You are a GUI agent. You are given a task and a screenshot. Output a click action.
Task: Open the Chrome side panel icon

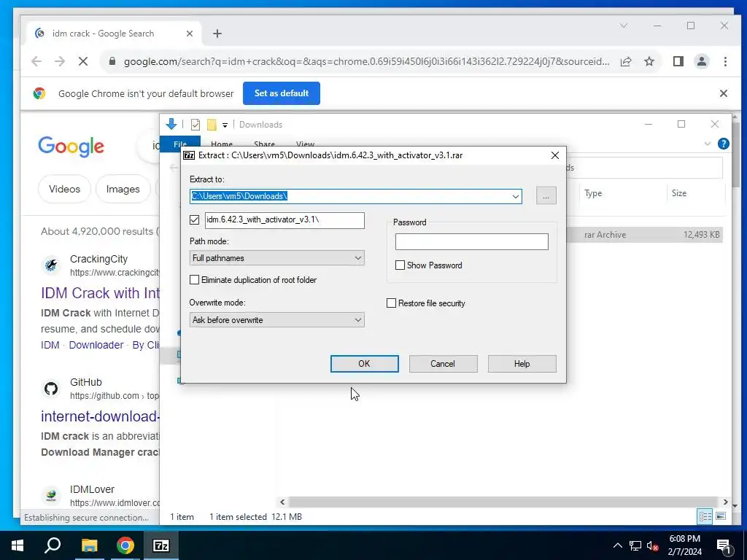(x=678, y=61)
